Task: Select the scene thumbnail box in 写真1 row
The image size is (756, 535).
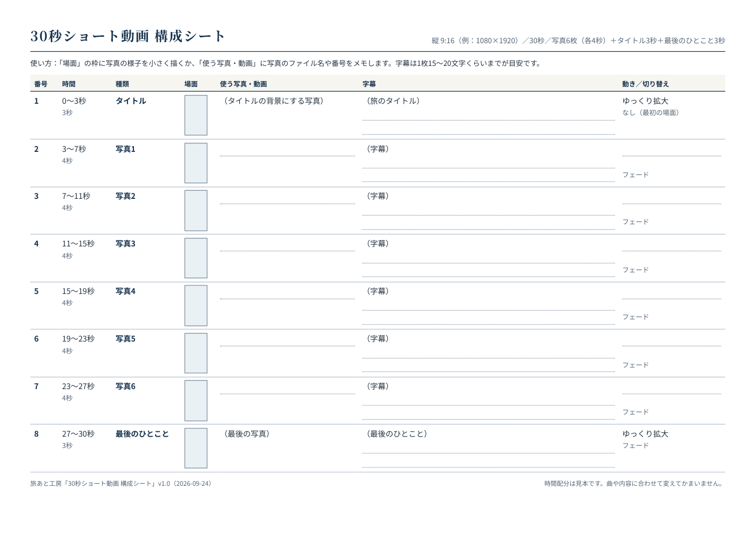Action: (x=196, y=163)
